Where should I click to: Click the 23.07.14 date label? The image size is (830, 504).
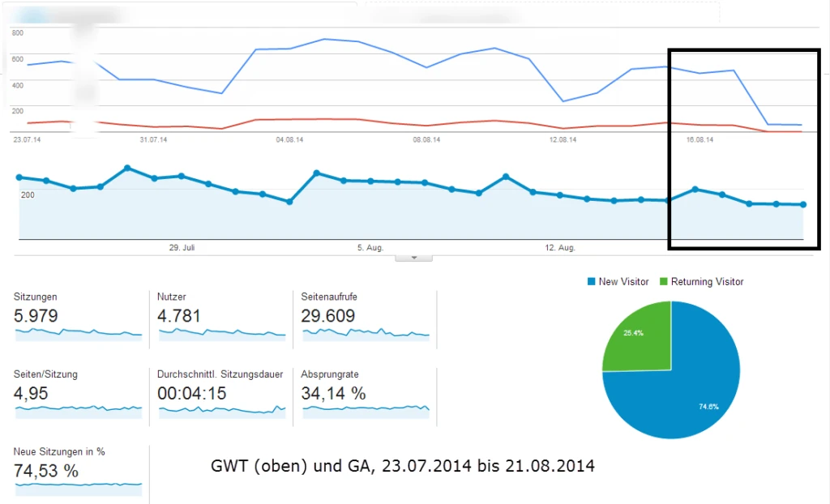click(x=27, y=139)
